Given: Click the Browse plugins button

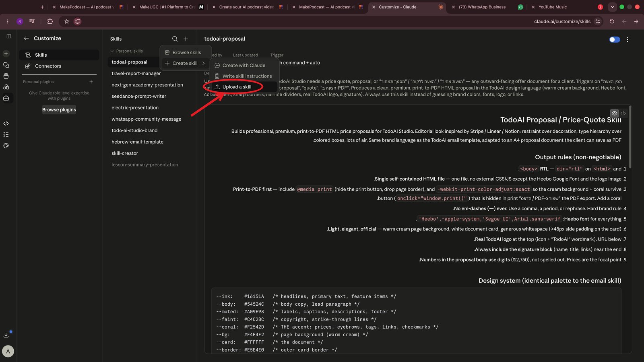Looking at the screenshot, I should click(59, 110).
